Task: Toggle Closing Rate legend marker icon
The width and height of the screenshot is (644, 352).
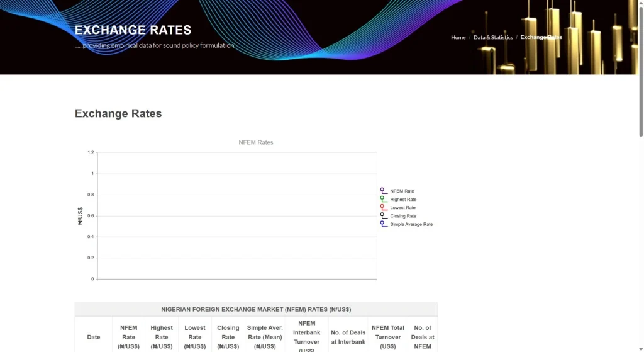Action: (x=384, y=215)
